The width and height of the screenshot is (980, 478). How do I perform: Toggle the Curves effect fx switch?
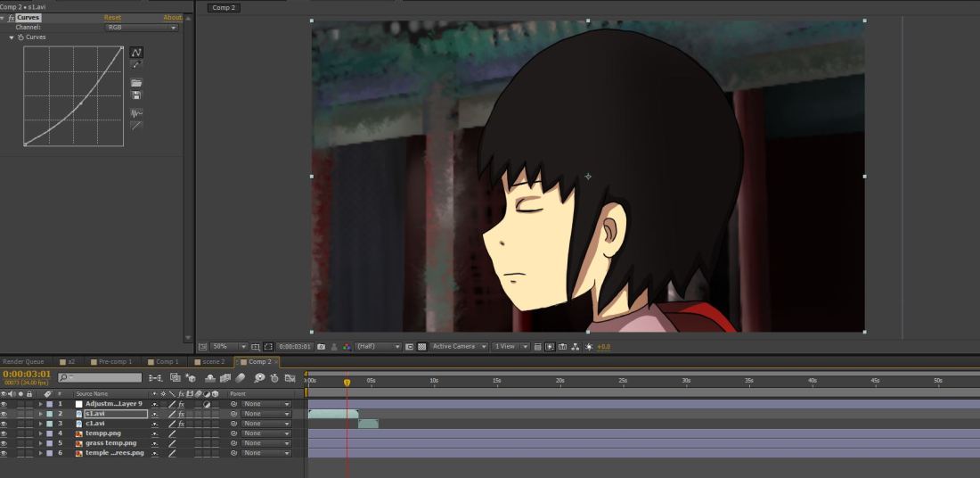point(11,18)
